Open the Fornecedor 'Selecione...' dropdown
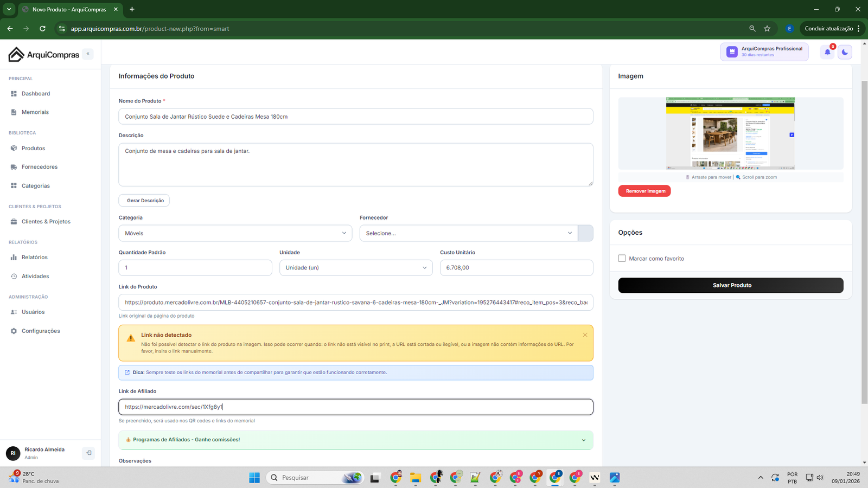 [x=468, y=233]
